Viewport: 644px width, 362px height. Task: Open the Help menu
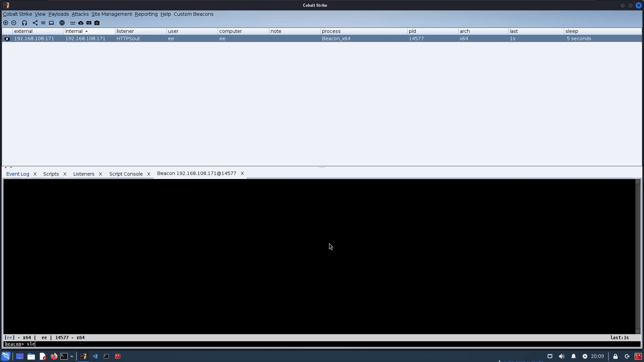click(x=166, y=14)
